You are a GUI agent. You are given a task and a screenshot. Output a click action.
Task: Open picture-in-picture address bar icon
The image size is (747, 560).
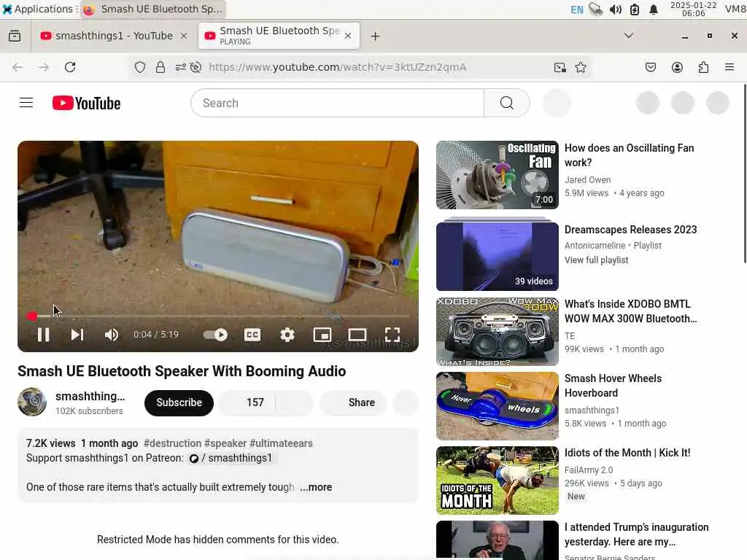(x=560, y=67)
